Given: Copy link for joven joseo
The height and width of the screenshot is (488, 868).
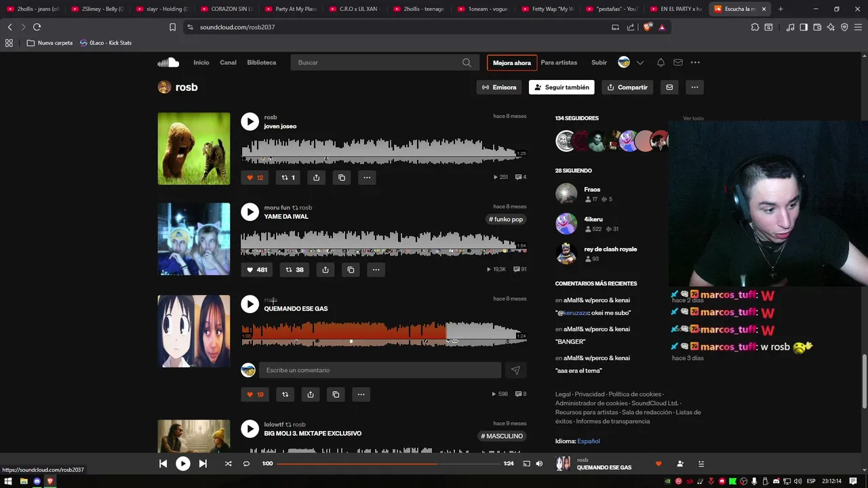Looking at the screenshot, I should [342, 178].
